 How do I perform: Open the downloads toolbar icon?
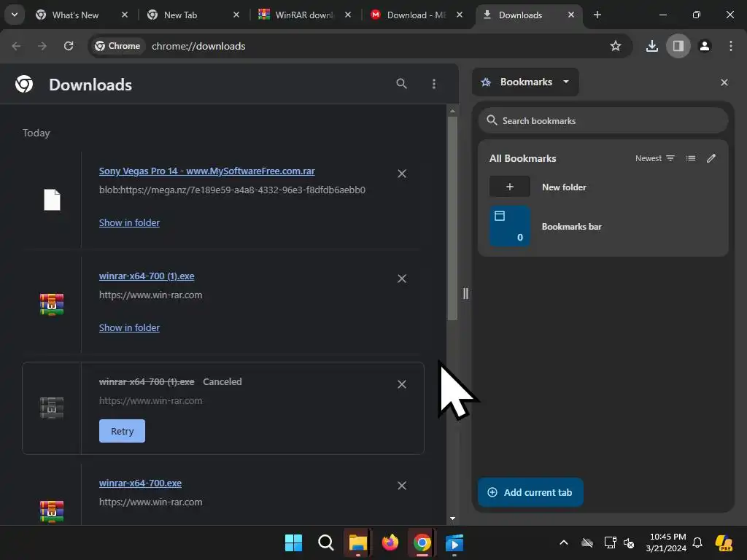(651, 46)
